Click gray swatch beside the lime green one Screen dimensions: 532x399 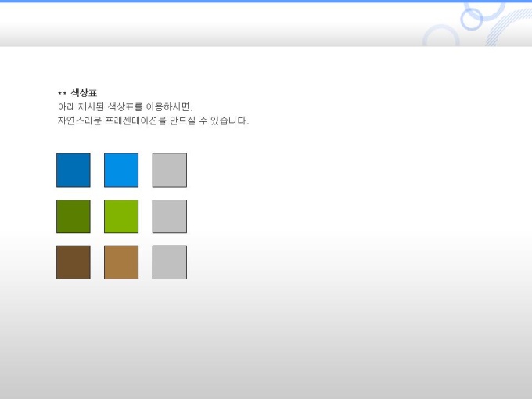click(x=170, y=217)
